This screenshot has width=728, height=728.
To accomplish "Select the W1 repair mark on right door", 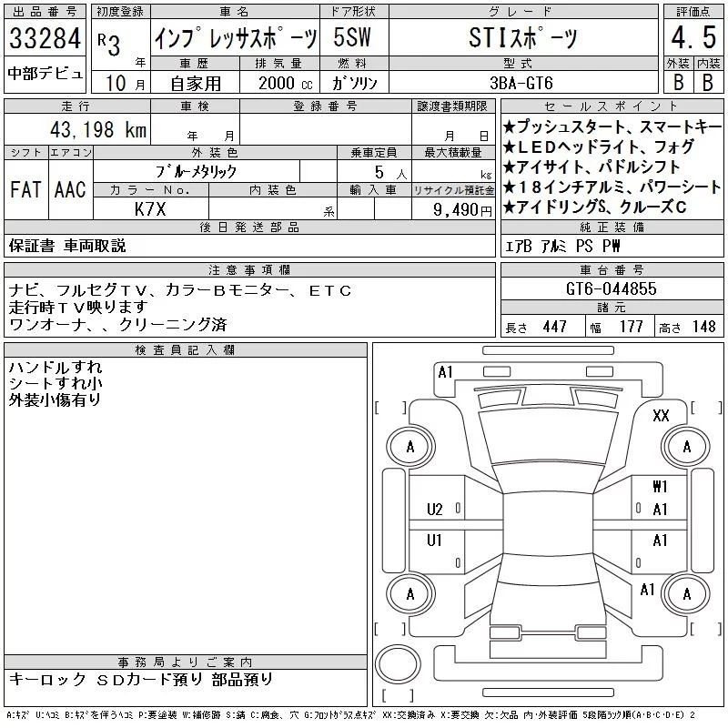I will coord(660,486).
